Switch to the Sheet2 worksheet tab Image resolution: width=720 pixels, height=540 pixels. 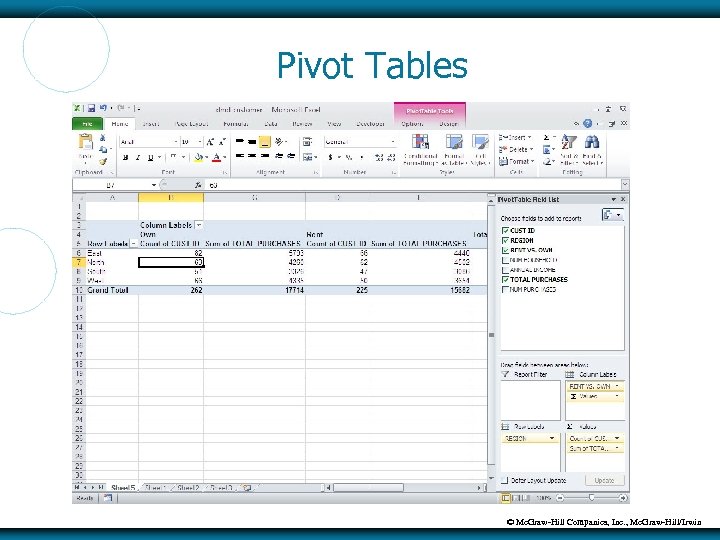pyautogui.click(x=188, y=488)
